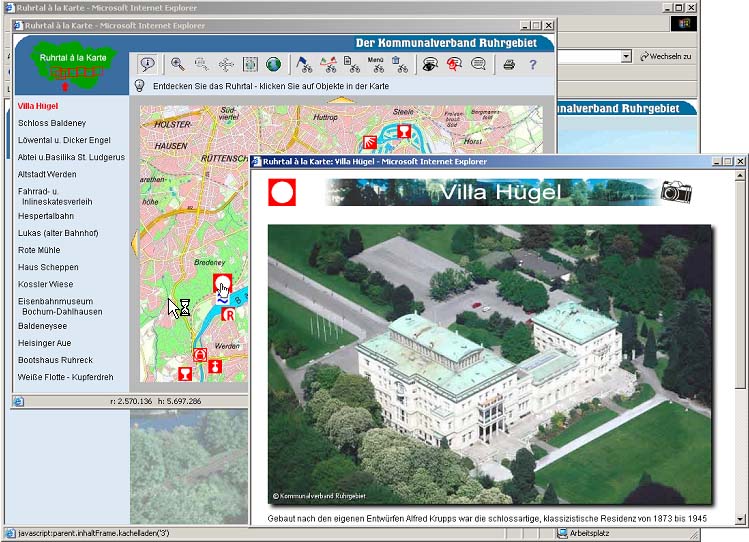Click the globe overview icon
The width and height of the screenshot is (749, 542).
tap(274, 64)
